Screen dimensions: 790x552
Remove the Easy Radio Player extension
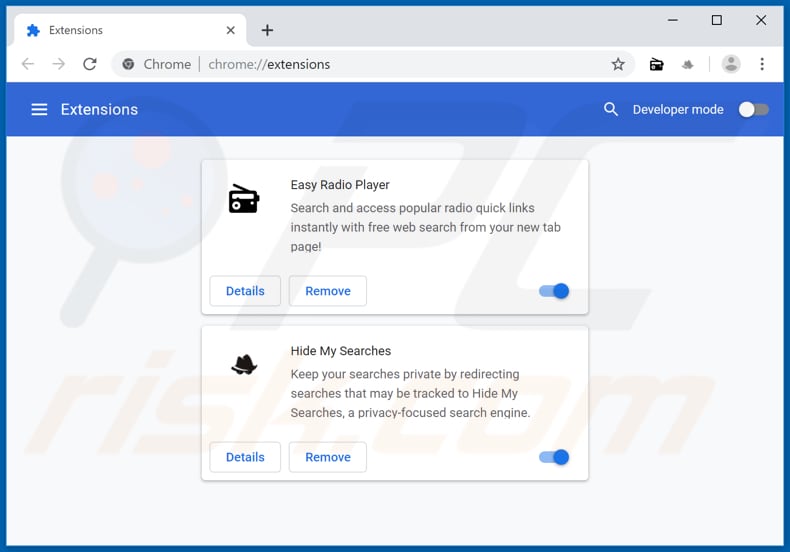(327, 291)
